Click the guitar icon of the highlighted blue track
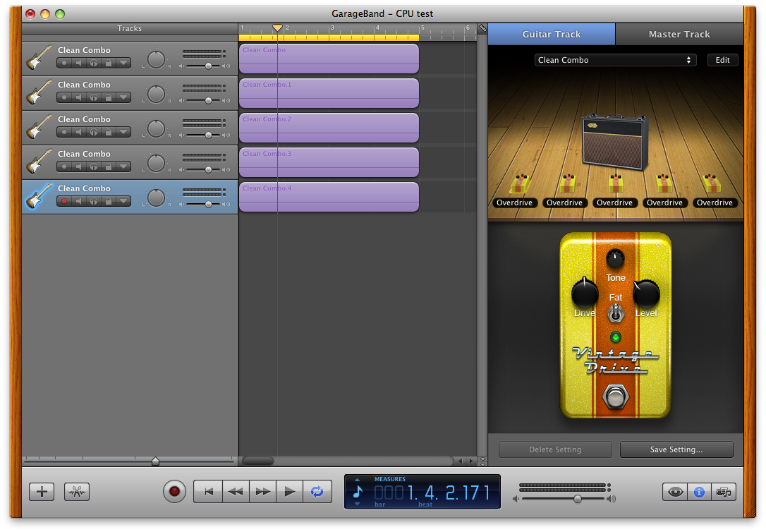766x532 pixels. [x=39, y=196]
